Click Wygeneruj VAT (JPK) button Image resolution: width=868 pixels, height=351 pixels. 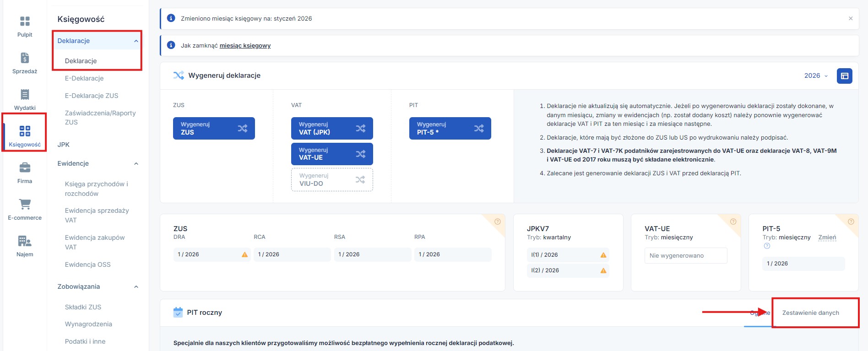[332, 129]
